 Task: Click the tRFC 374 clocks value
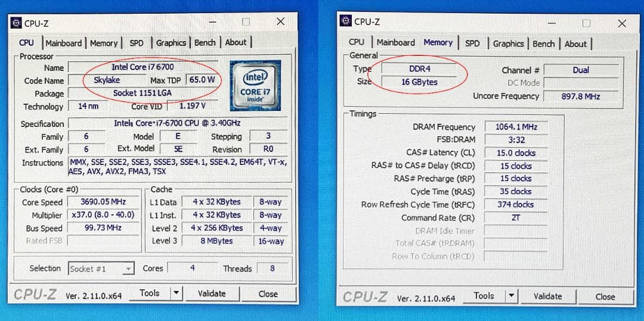pos(516,204)
